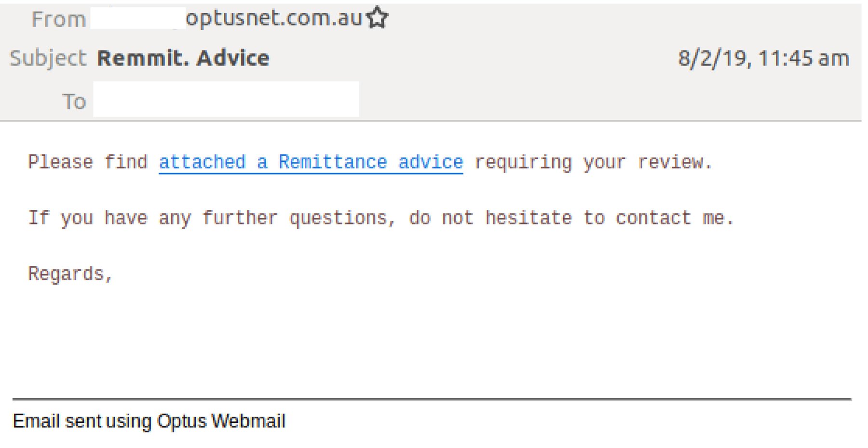Click the From field label
This screenshot has height=448, width=868.
point(57,19)
